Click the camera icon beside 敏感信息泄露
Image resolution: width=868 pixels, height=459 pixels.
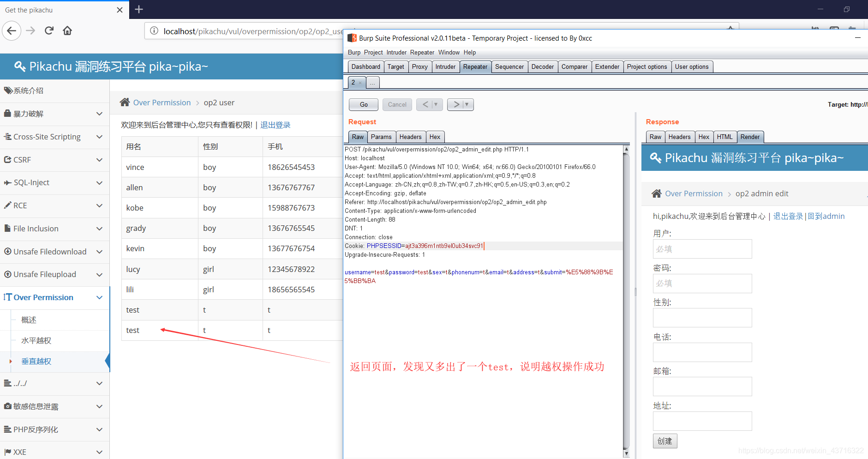pyautogui.click(x=8, y=406)
